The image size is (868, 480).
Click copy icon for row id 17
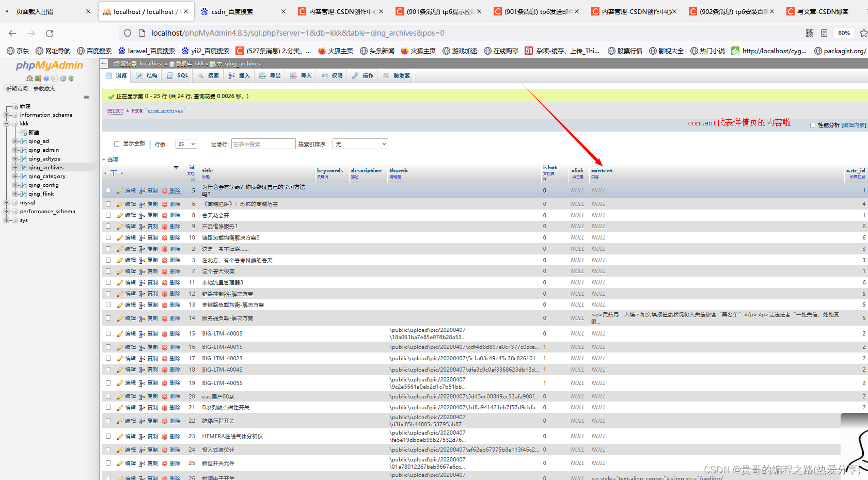tap(142, 359)
